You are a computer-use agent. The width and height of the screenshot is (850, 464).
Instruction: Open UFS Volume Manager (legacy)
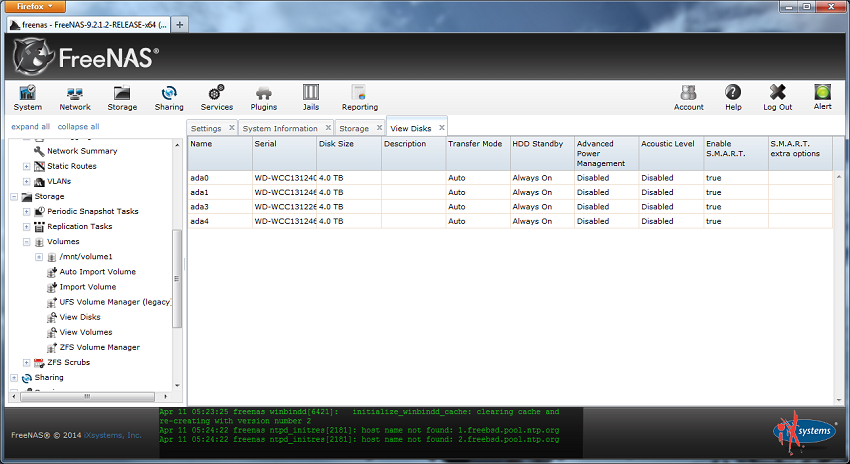pos(115,302)
